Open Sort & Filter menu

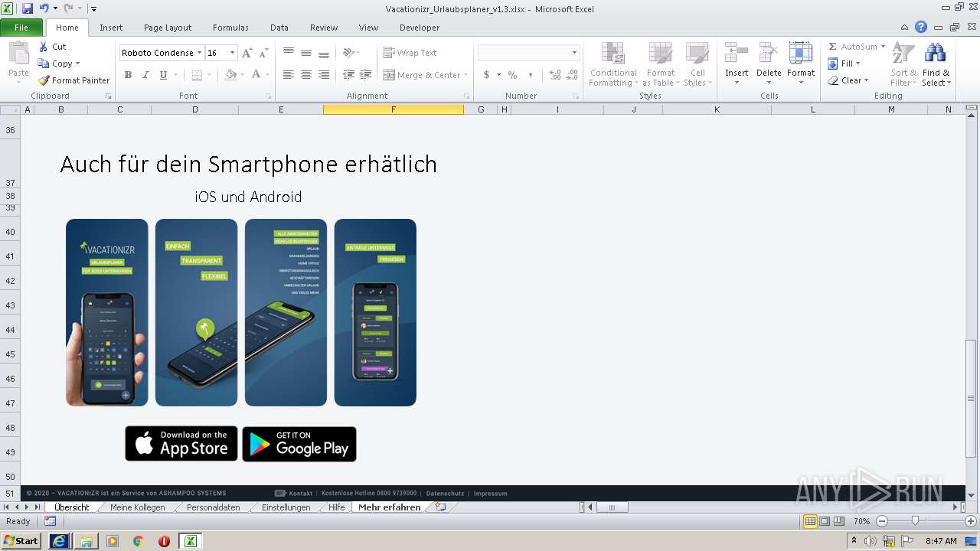[x=903, y=64]
